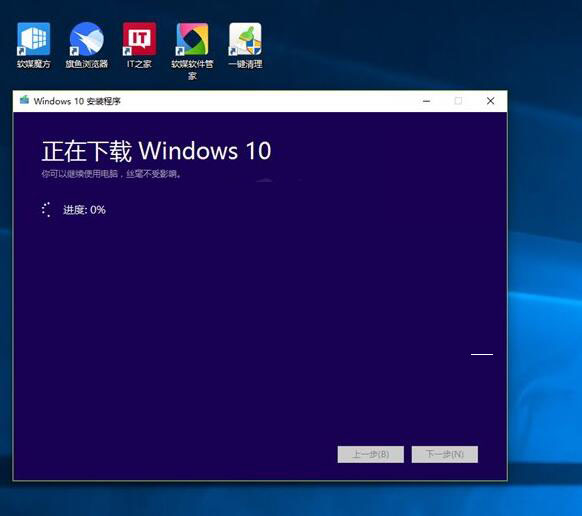Launch 旗鱼浏览器 browser shortcut icon

click(86, 39)
